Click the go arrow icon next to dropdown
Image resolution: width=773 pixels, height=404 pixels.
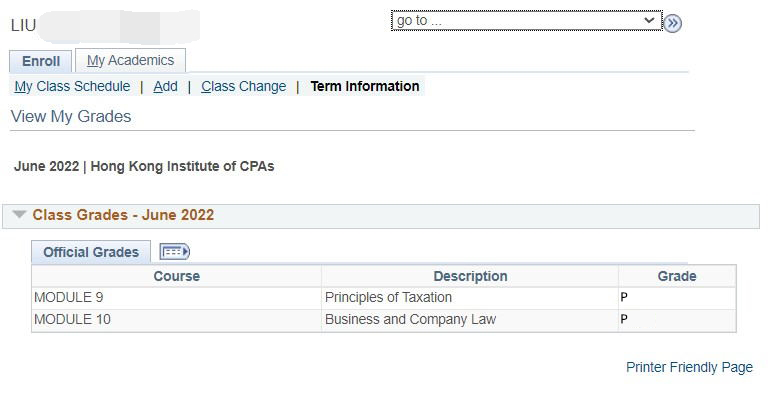[x=672, y=23]
